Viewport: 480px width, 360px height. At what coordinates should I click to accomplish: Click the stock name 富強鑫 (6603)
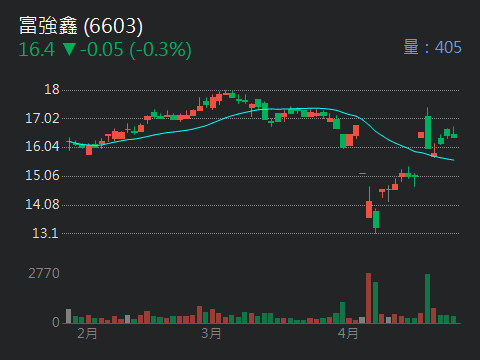tap(81, 26)
